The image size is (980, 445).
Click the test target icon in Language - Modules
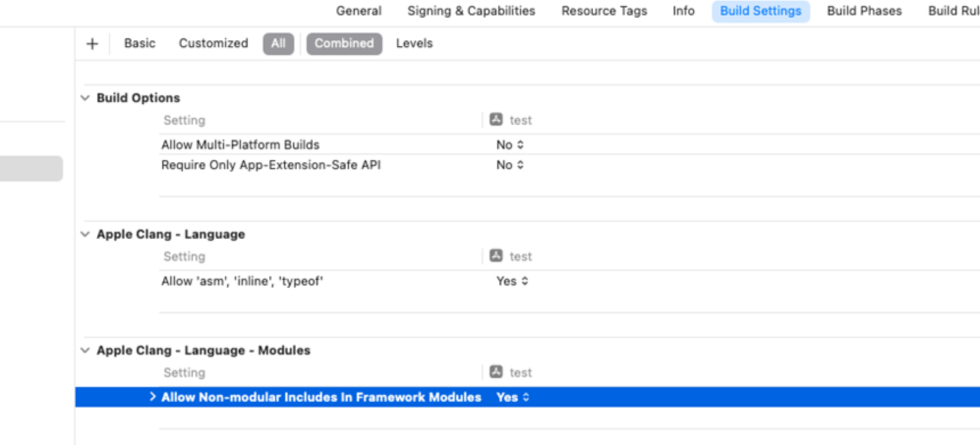496,372
